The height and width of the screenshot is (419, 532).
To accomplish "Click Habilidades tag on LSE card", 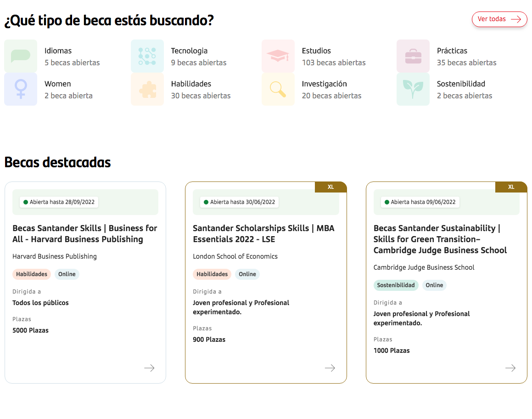I will [212, 274].
